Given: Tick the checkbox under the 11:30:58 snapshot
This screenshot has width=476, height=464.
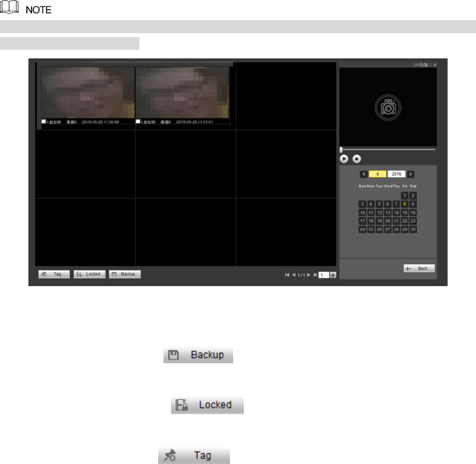Looking at the screenshot, I should (44, 122).
